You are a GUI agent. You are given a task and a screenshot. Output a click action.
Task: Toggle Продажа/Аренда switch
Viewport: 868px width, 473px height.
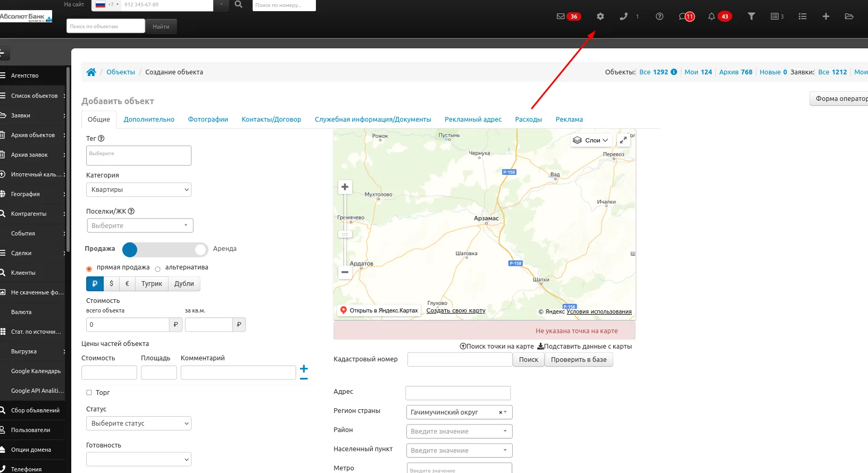coord(165,250)
